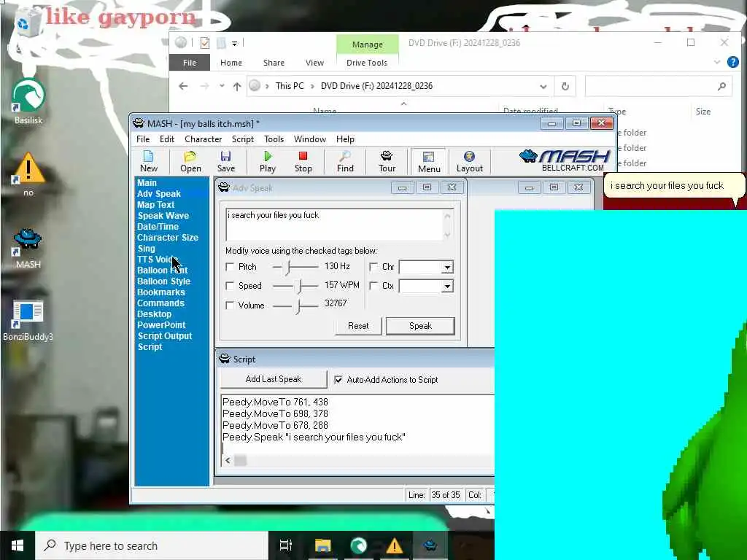This screenshot has height=560, width=747.
Task: Open the Layout toolbar option
Action: click(x=469, y=161)
